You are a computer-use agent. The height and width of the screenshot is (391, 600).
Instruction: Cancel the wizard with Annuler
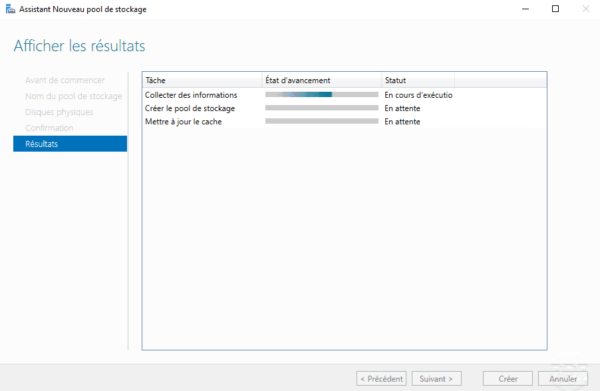(563, 379)
